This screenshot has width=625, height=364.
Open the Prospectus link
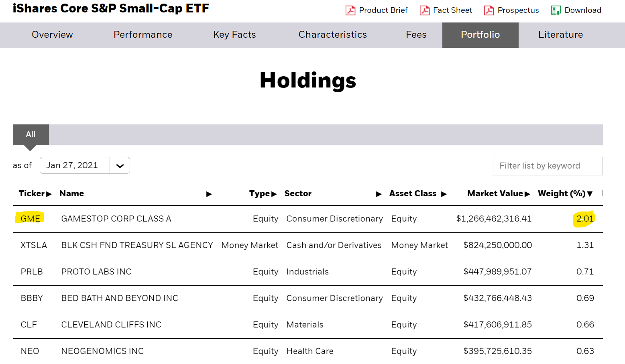click(x=518, y=10)
